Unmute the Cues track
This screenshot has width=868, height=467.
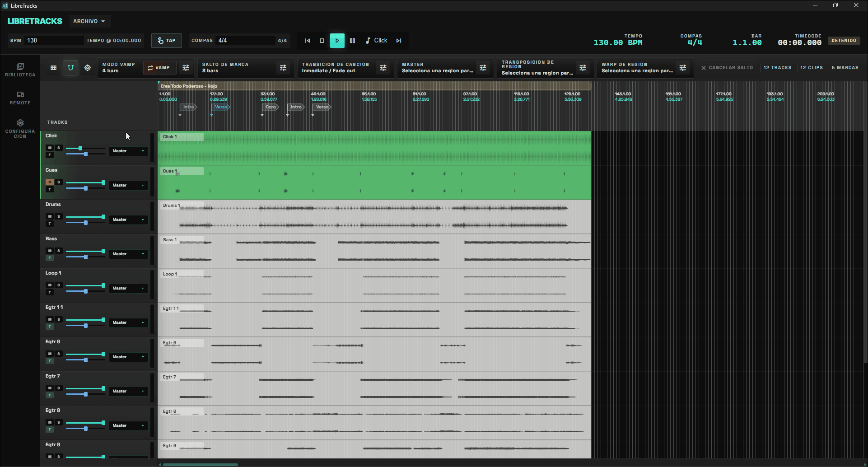(50, 182)
